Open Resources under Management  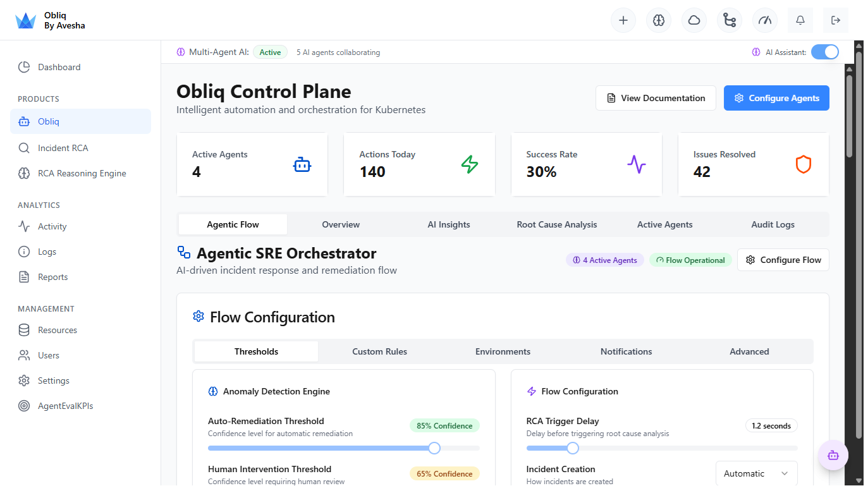[x=80, y=330]
